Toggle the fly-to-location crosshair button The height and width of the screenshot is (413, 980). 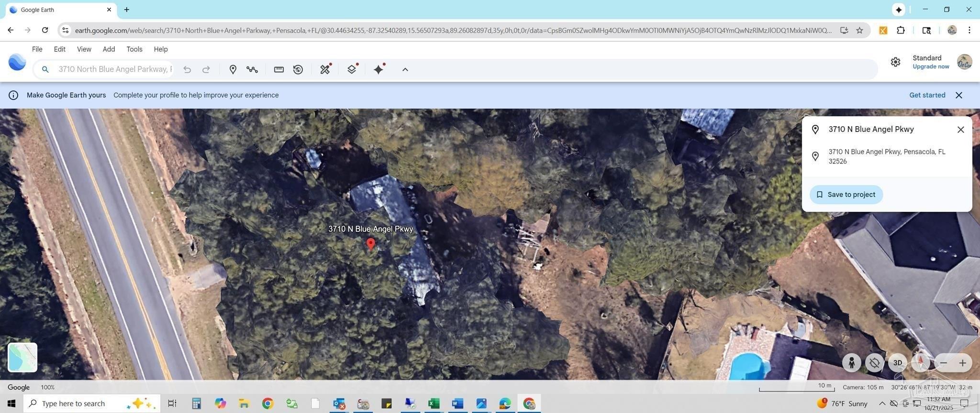pos(874,363)
